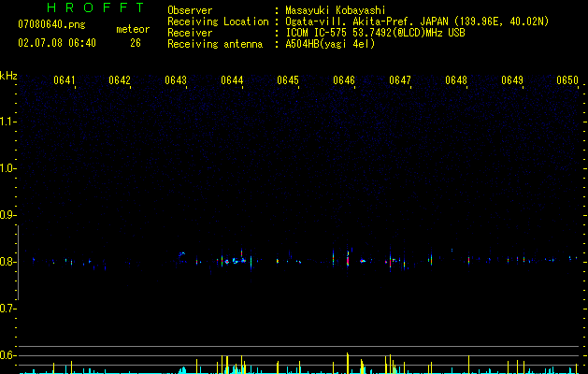Screen dimensions: 588x374
Task: Click the 0644 time marker
Action: coord(232,80)
